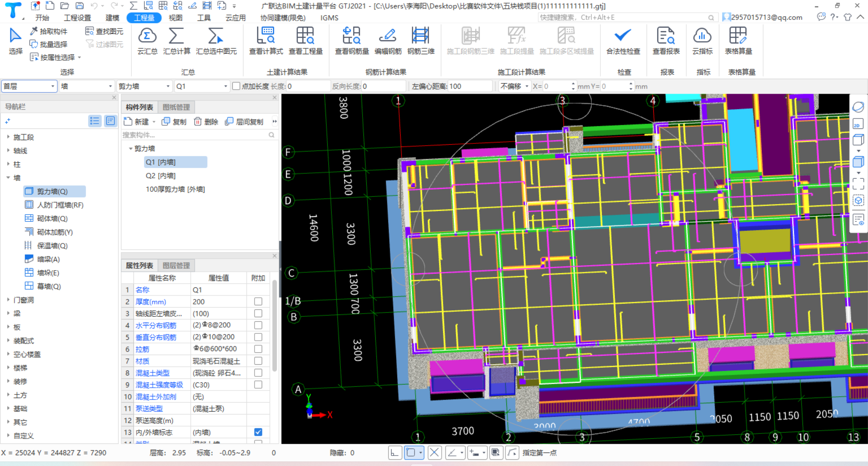This screenshot has height=466, width=868.
Task: Open 查看工程量 quantities viewer
Action: (306, 41)
